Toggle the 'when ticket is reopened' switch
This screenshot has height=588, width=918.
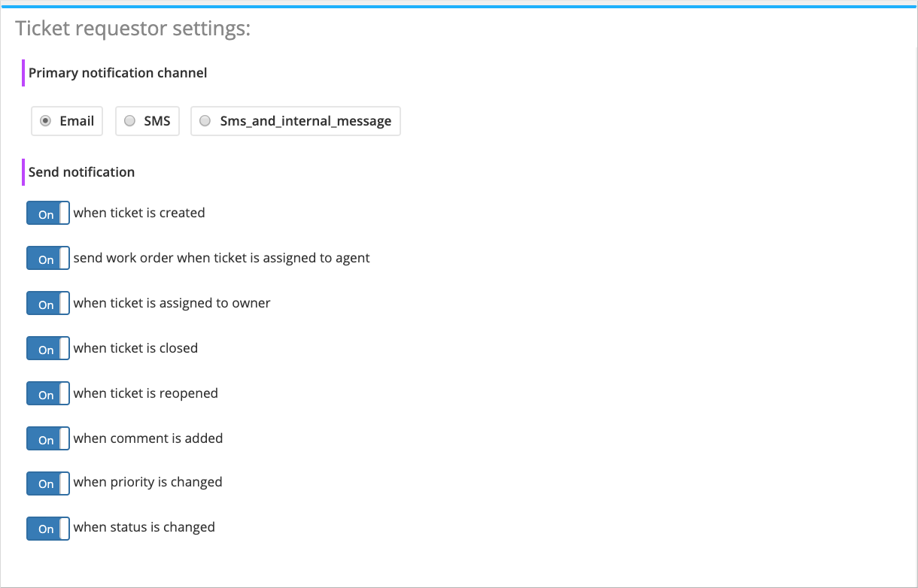pyautogui.click(x=48, y=394)
